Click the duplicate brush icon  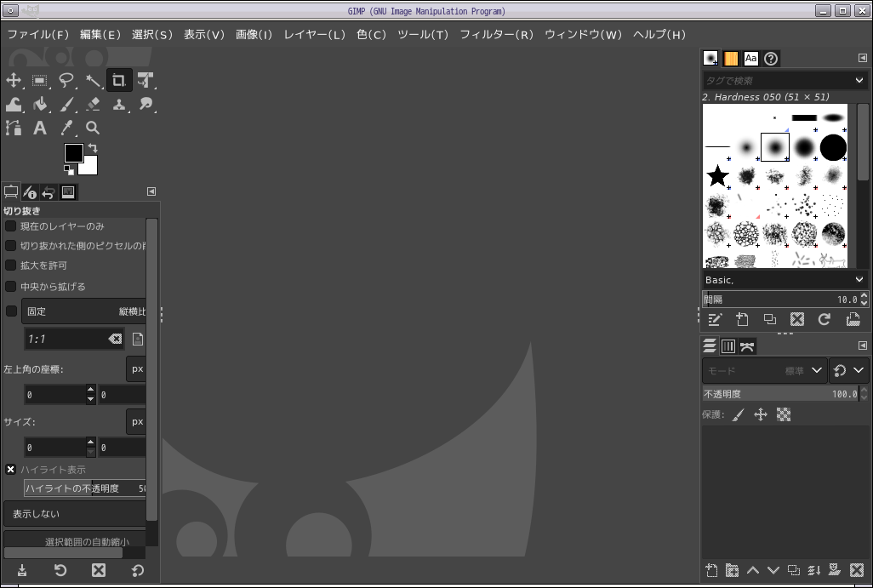tap(769, 319)
